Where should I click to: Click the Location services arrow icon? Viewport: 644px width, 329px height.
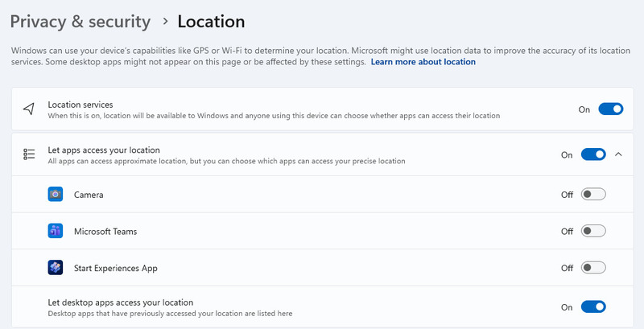coord(29,109)
